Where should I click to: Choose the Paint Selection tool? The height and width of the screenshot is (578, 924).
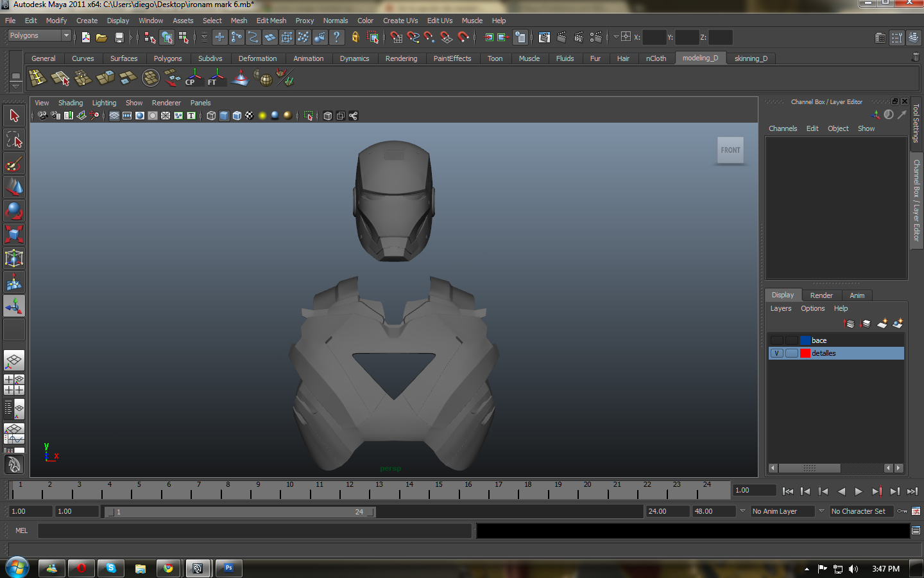coord(14,164)
